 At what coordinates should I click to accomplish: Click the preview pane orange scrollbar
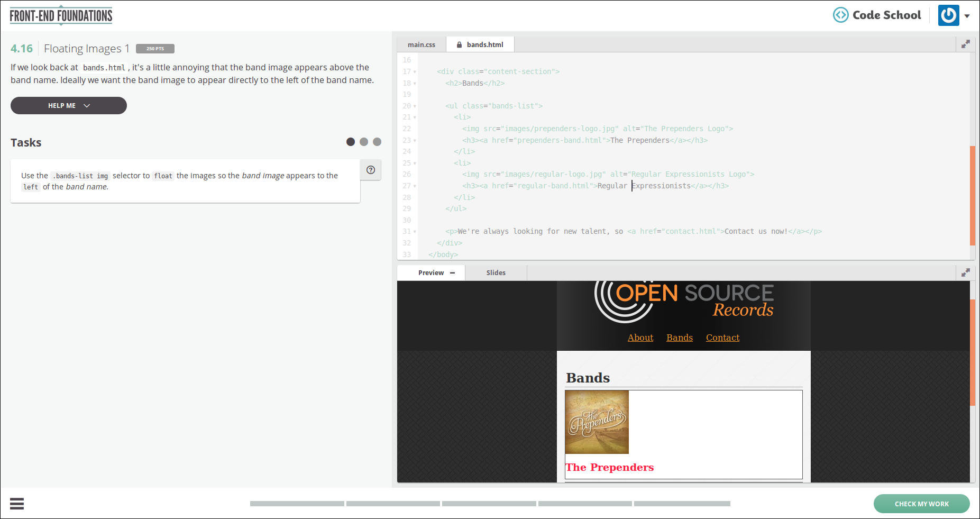tap(972, 352)
